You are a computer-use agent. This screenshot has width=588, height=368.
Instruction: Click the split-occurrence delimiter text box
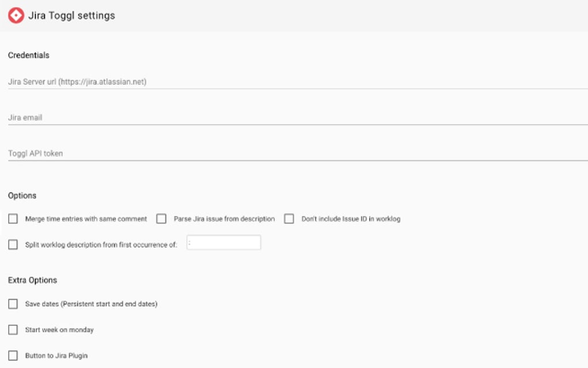click(x=224, y=243)
